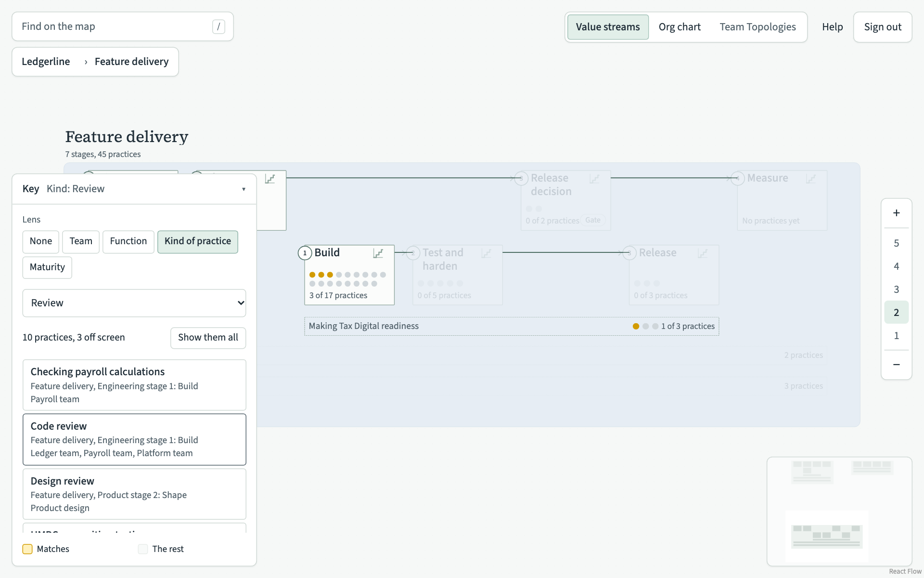Select Making Tax Digital readiness row

[512, 326]
